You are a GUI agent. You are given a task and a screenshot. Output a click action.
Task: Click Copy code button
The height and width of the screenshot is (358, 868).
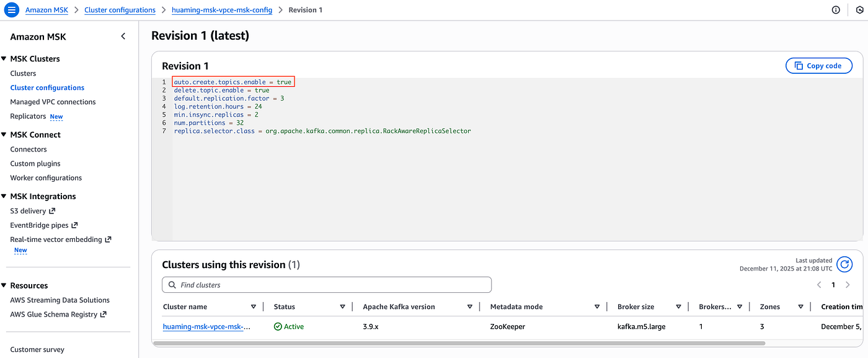click(x=819, y=66)
